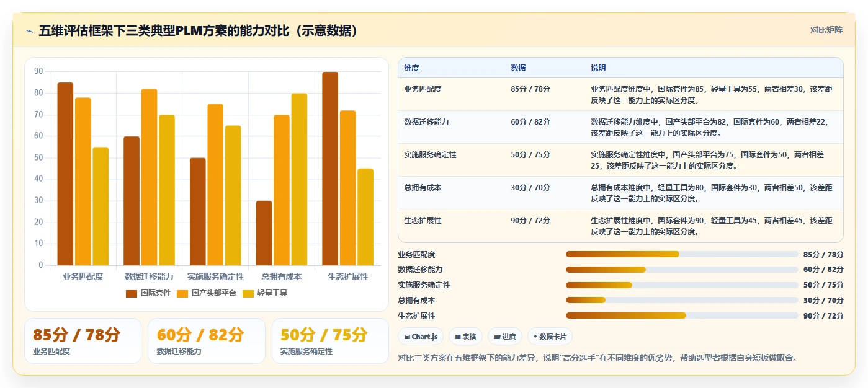Select the 进度 tag
Screen dimensions: 868x388
tap(505, 337)
